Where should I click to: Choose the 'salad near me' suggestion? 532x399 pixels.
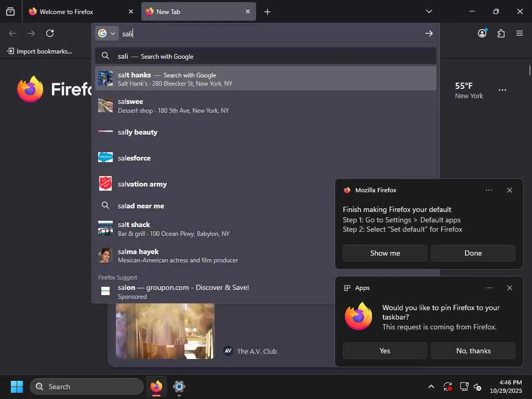(x=214, y=206)
